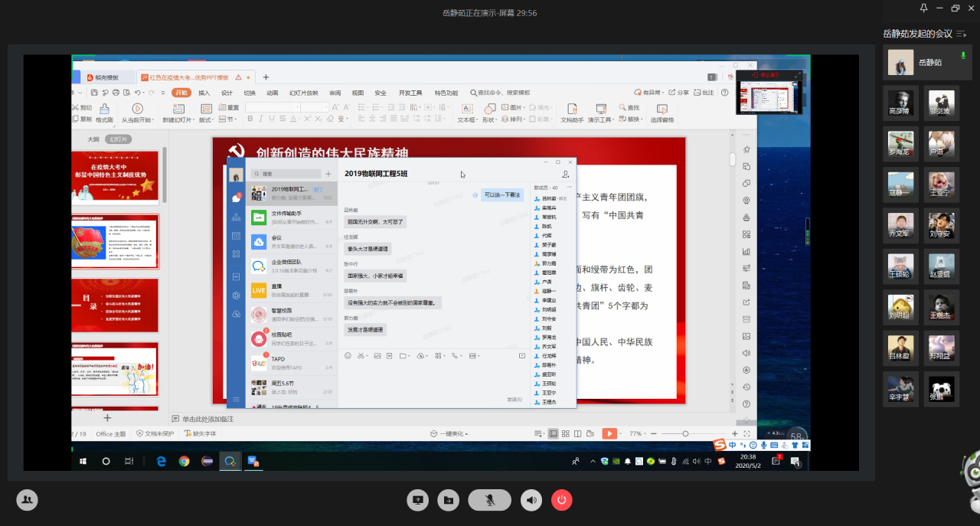Select the 目录 slide thumbnail

(x=116, y=305)
